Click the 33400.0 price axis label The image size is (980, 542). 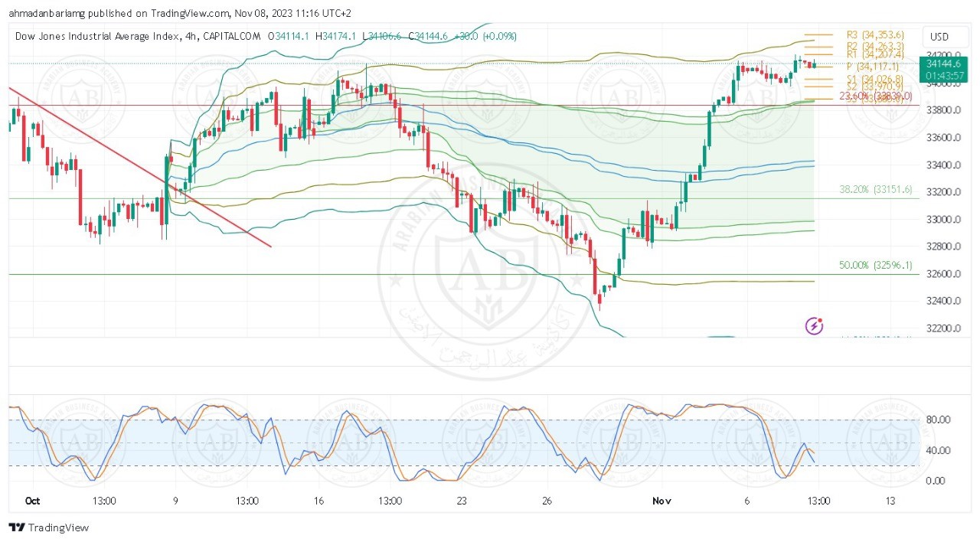pyautogui.click(x=943, y=165)
